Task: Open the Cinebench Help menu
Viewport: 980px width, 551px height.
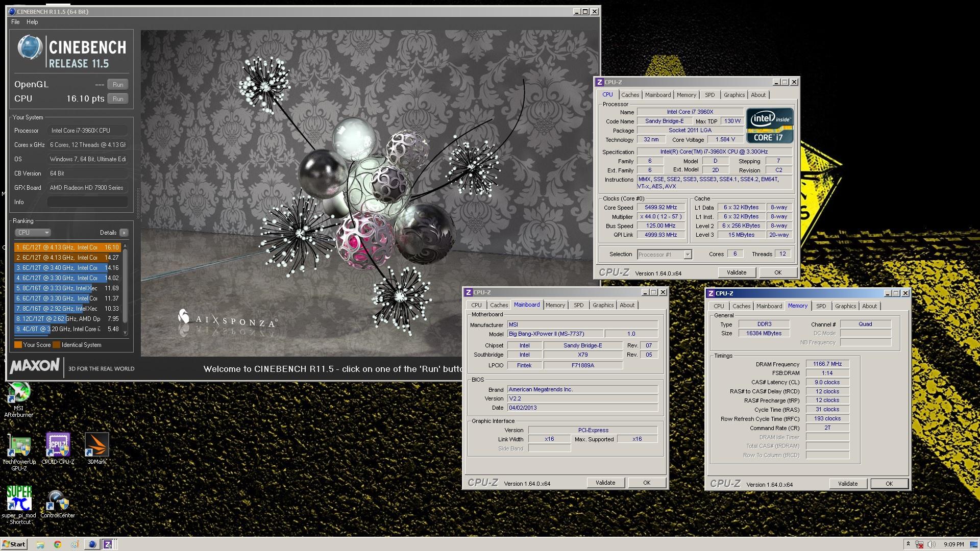Action: [32, 22]
